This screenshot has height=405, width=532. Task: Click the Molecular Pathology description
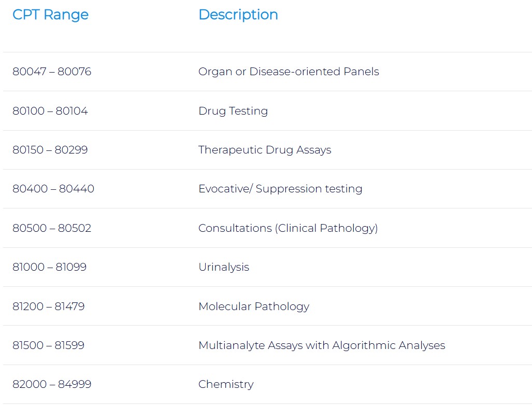pos(254,306)
